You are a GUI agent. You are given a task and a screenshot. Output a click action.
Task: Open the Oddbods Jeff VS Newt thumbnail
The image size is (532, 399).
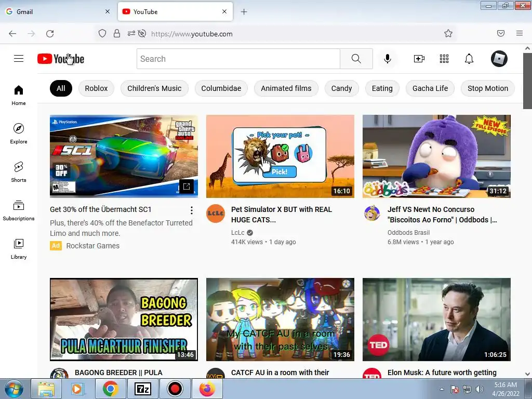pyautogui.click(x=436, y=156)
